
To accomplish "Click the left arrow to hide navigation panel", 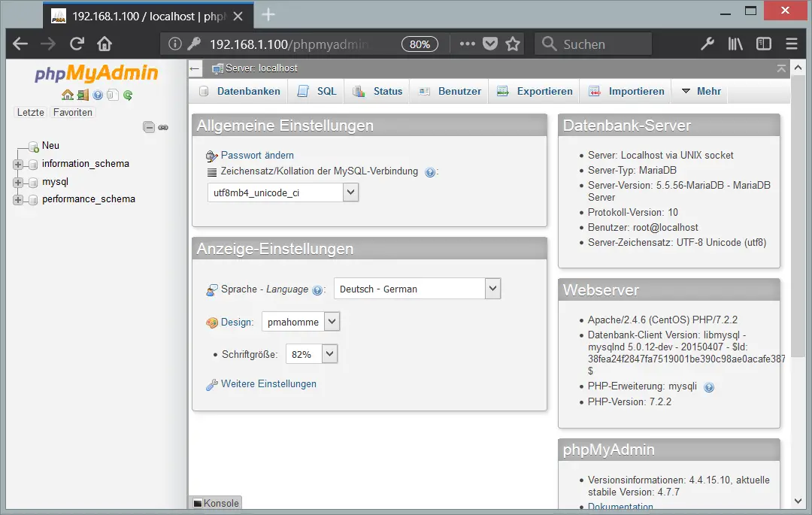I will (195, 68).
